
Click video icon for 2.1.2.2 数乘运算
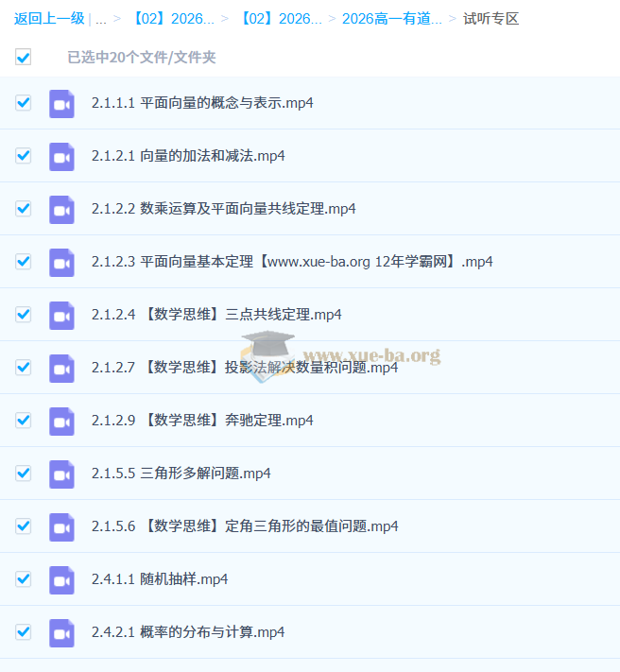(61, 210)
